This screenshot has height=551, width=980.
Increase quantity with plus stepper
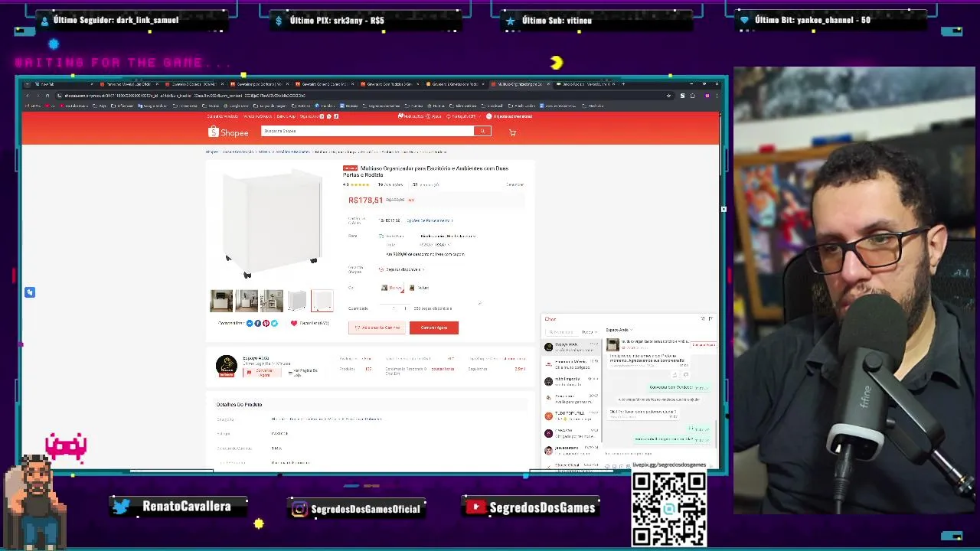pos(406,308)
